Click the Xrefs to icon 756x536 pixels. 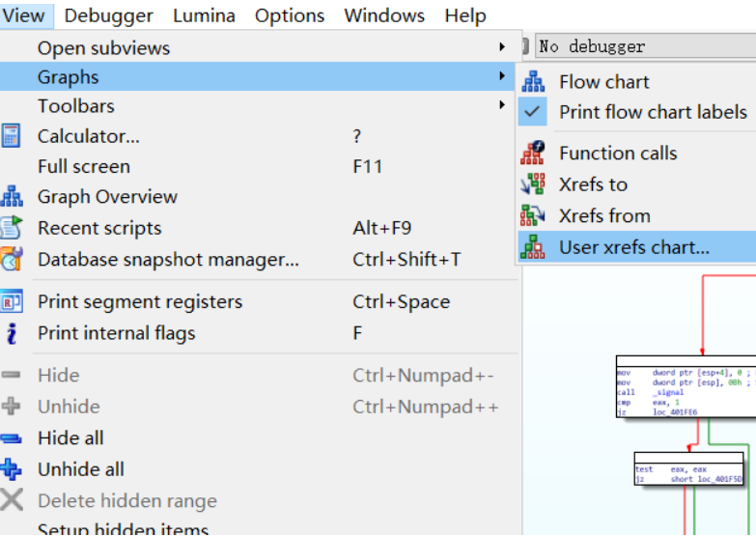pyautogui.click(x=533, y=184)
